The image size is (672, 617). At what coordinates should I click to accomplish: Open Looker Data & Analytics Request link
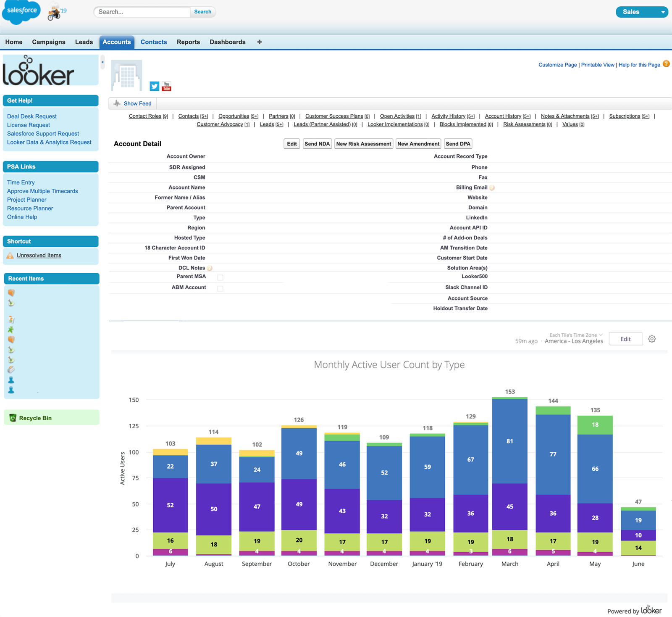pos(49,142)
